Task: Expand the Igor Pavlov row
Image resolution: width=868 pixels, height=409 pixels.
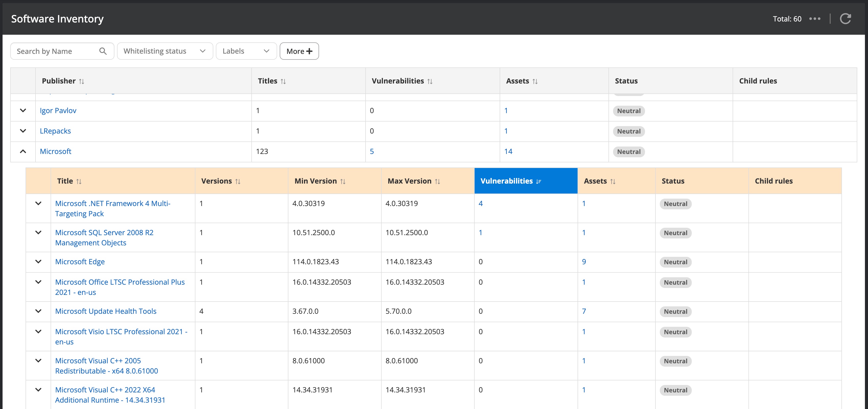Action: point(23,111)
